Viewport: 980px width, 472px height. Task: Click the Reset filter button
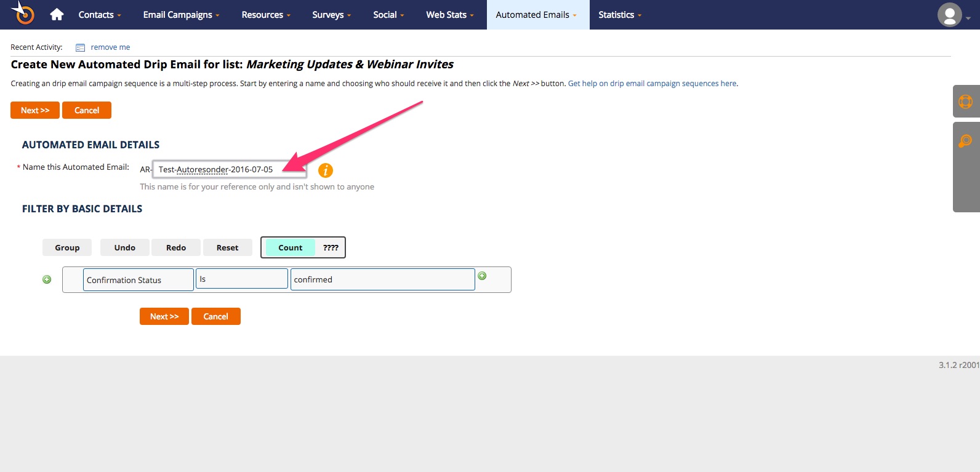[227, 247]
